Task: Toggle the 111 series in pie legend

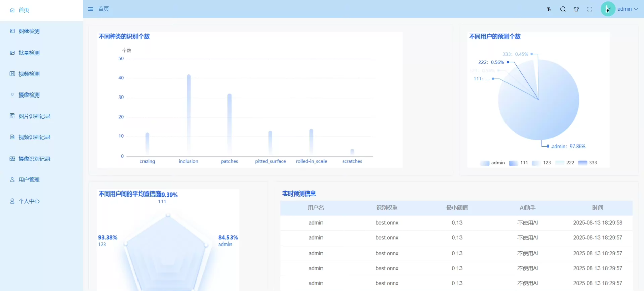Action: (x=518, y=163)
